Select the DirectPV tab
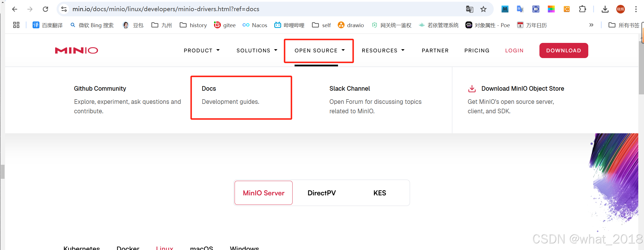This screenshot has width=644, height=250. tap(321, 193)
